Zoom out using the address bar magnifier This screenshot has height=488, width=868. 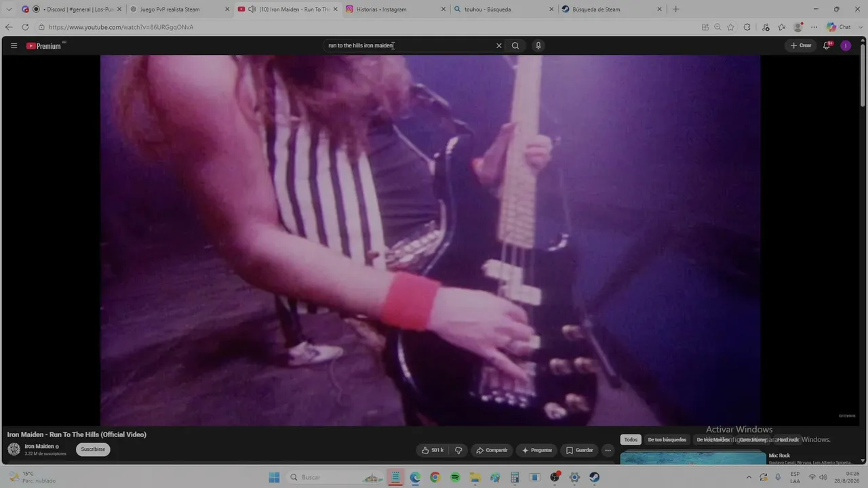click(x=717, y=27)
